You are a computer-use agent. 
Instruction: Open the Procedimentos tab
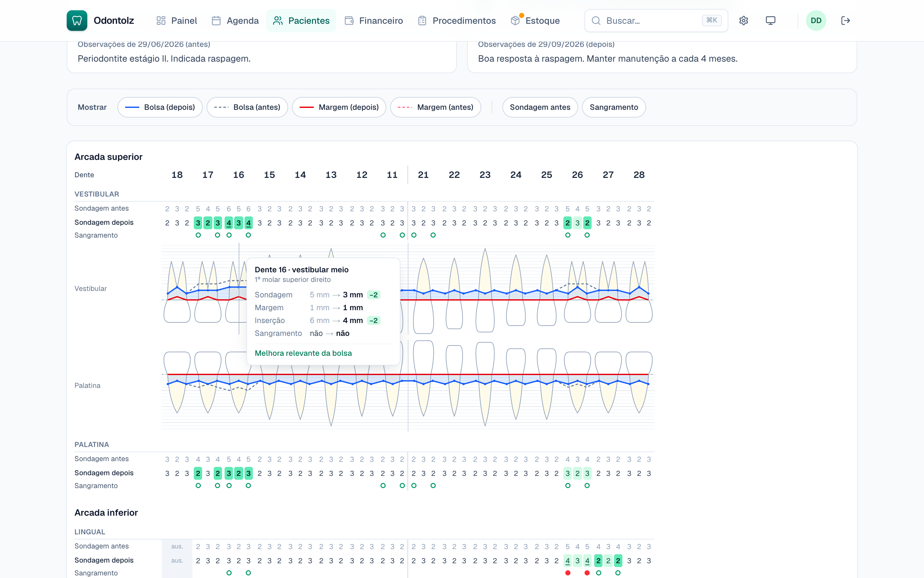click(457, 20)
